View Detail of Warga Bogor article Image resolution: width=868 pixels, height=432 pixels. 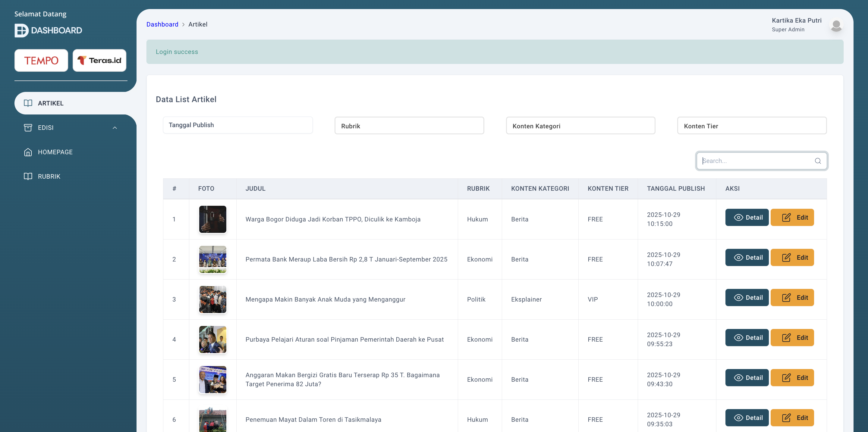coord(747,218)
